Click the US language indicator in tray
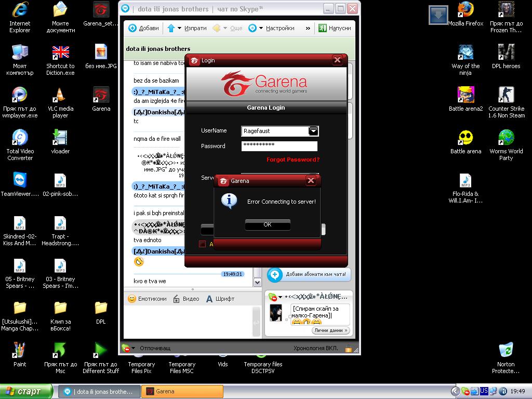Viewport: 532px width, 399px height. click(484, 391)
